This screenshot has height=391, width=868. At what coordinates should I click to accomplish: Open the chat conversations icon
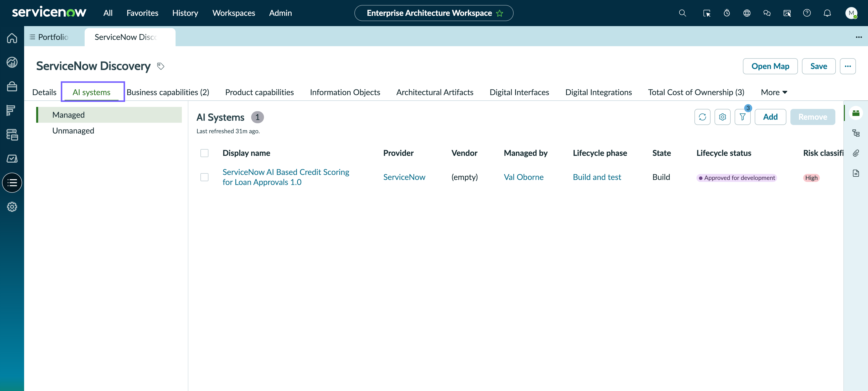(x=767, y=13)
